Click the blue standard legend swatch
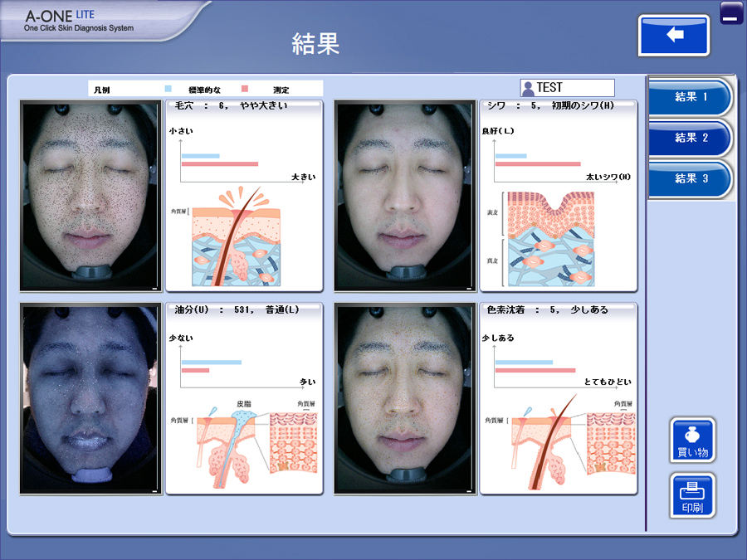 tap(168, 89)
